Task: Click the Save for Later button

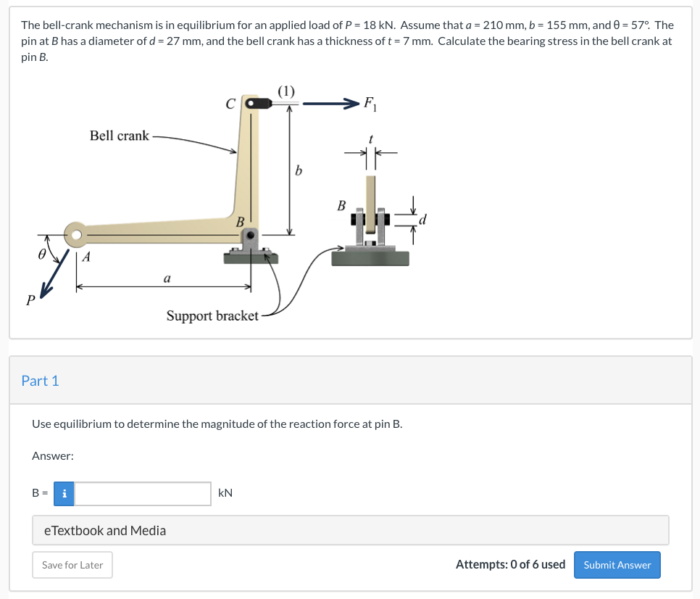Action: coord(72,564)
